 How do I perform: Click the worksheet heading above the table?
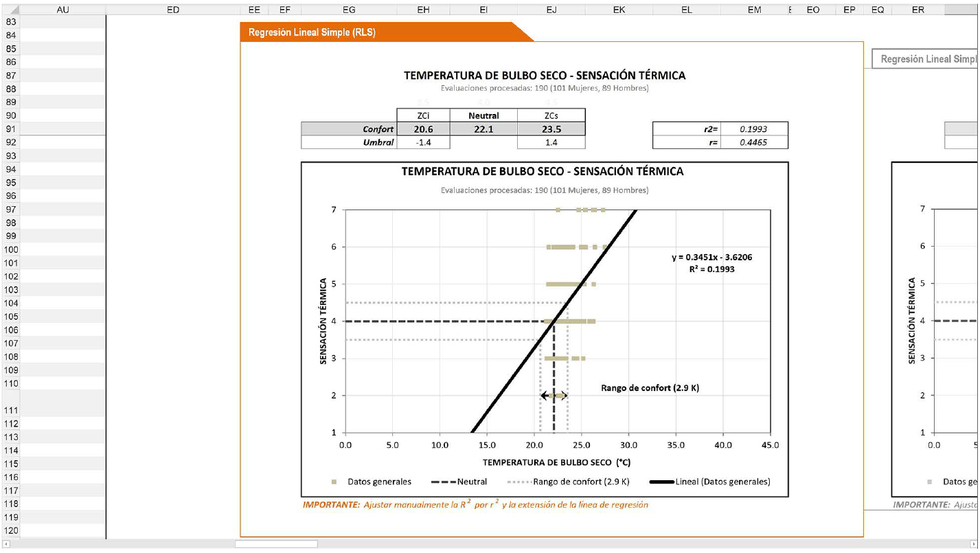pyautogui.click(x=545, y=76)
